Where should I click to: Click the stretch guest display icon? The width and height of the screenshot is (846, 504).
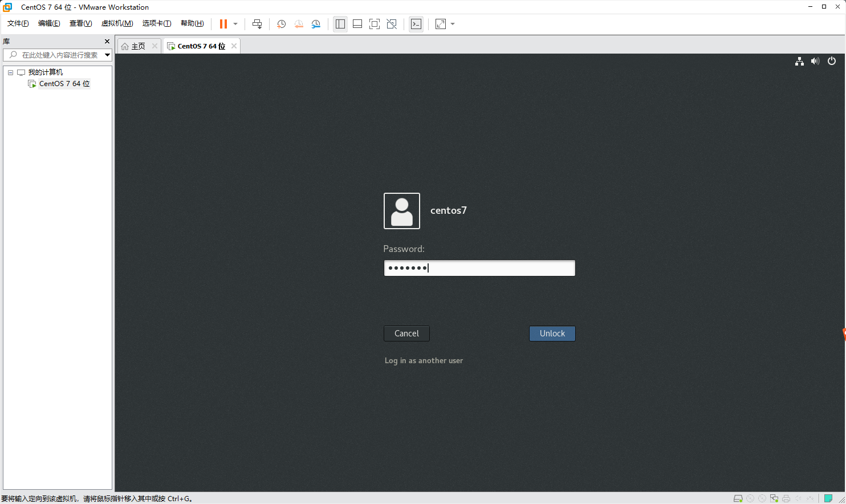(x=441, y=24)
